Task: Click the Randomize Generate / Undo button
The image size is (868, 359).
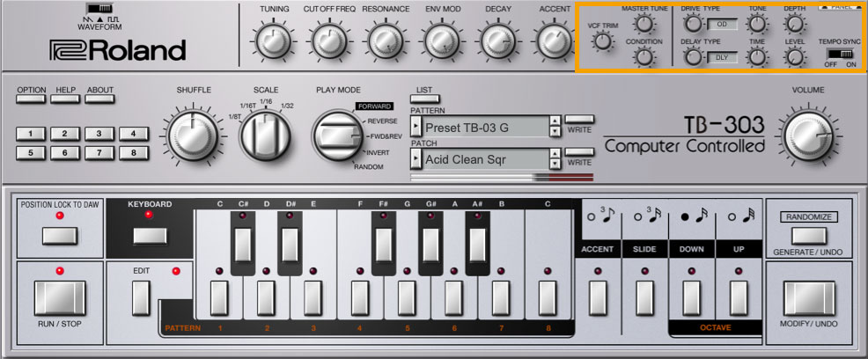Action: 809,236
